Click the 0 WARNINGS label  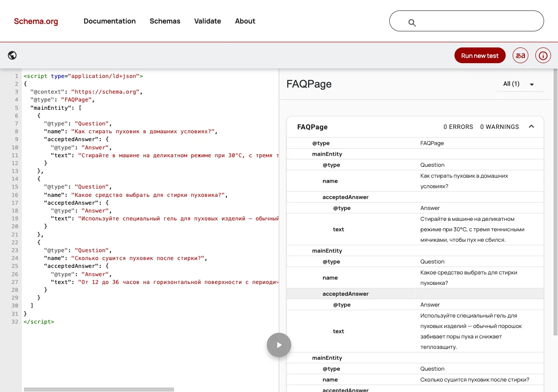click(x=500, y=127)
